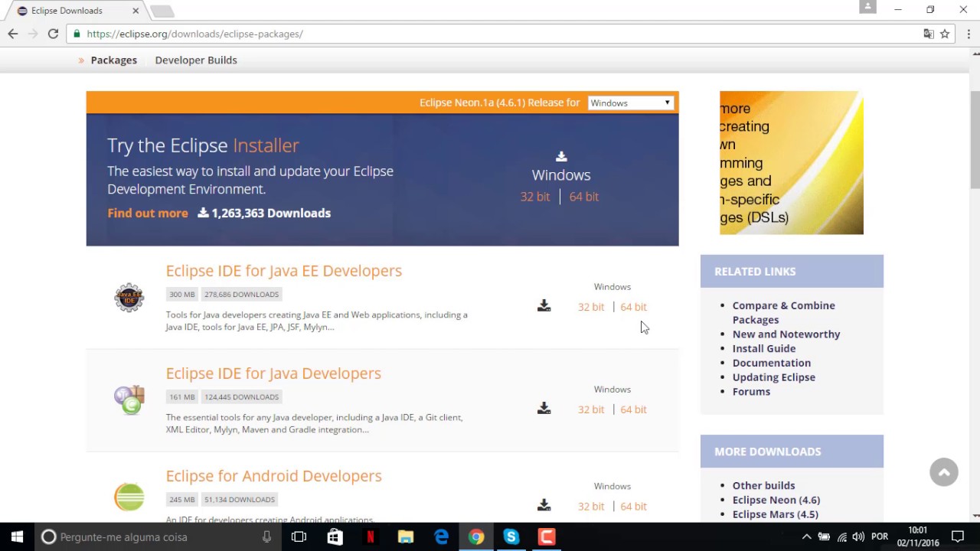This screenshot has width=980, height=551.
Task: Click the Cortana microphone icon
Action: coord(266,536)
